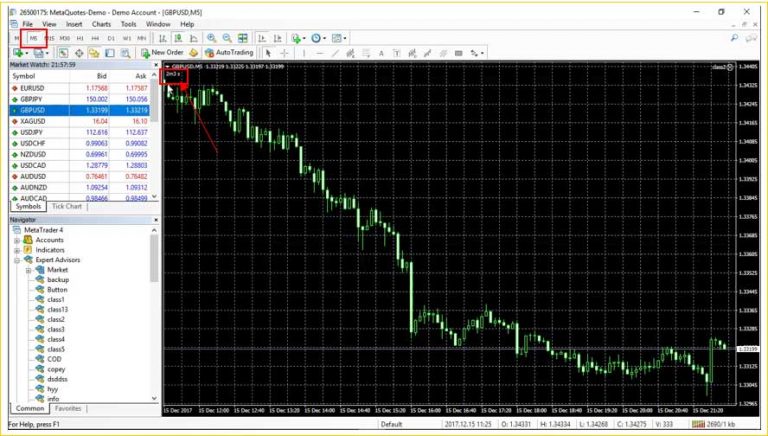768x436 pixels.
Task: Toggle Chart Shift
Action: [x=278, y=38]
